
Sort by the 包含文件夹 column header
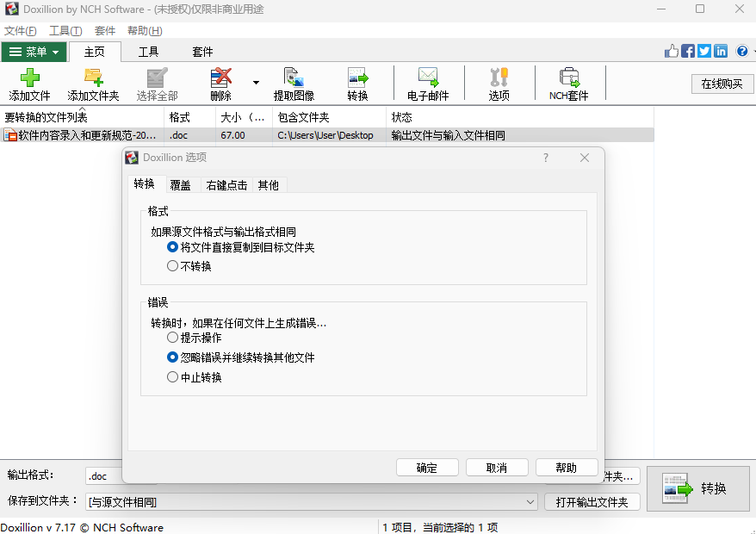pos(329,117)
